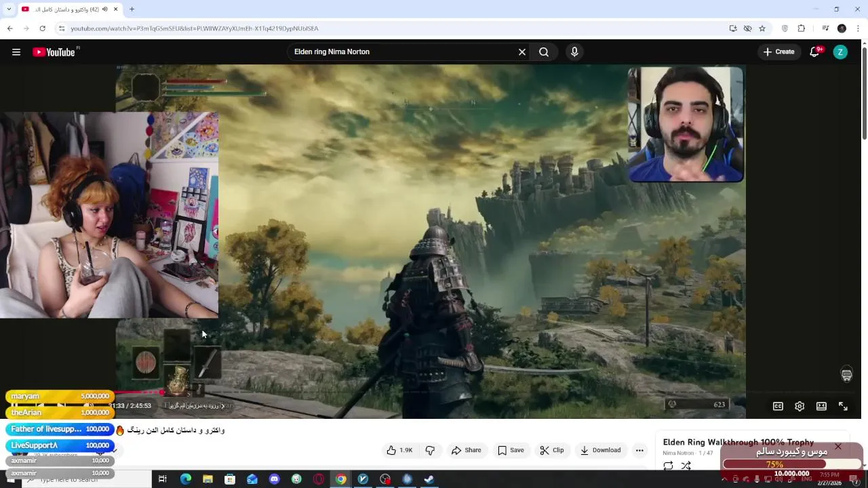Open the browser extensions puzzle icon

coord(802,28)
